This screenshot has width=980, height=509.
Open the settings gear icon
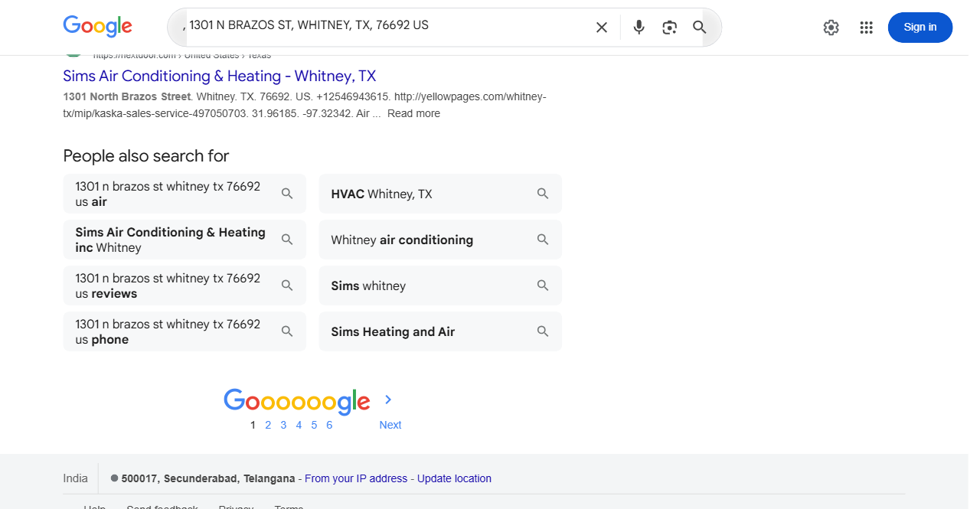[831, 28]
